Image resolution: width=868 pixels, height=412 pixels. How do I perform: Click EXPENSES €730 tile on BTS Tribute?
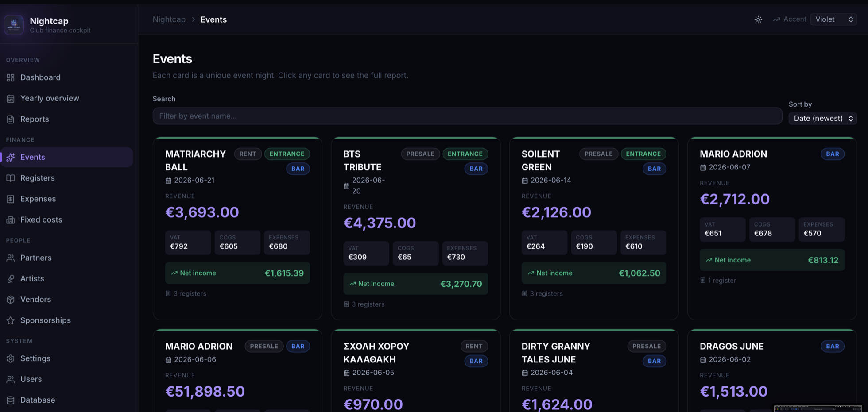pos(465,253)
